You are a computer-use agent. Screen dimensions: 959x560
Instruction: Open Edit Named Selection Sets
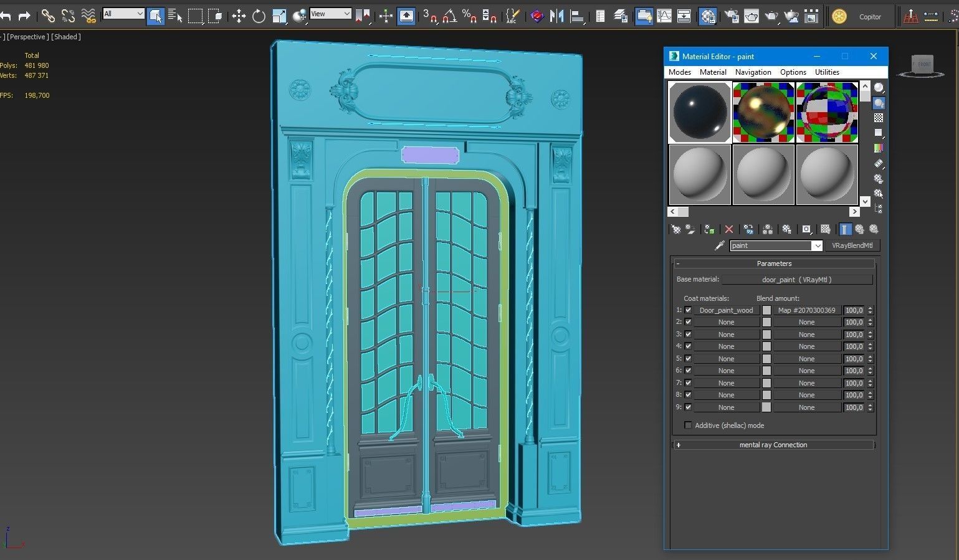[512, 16]
